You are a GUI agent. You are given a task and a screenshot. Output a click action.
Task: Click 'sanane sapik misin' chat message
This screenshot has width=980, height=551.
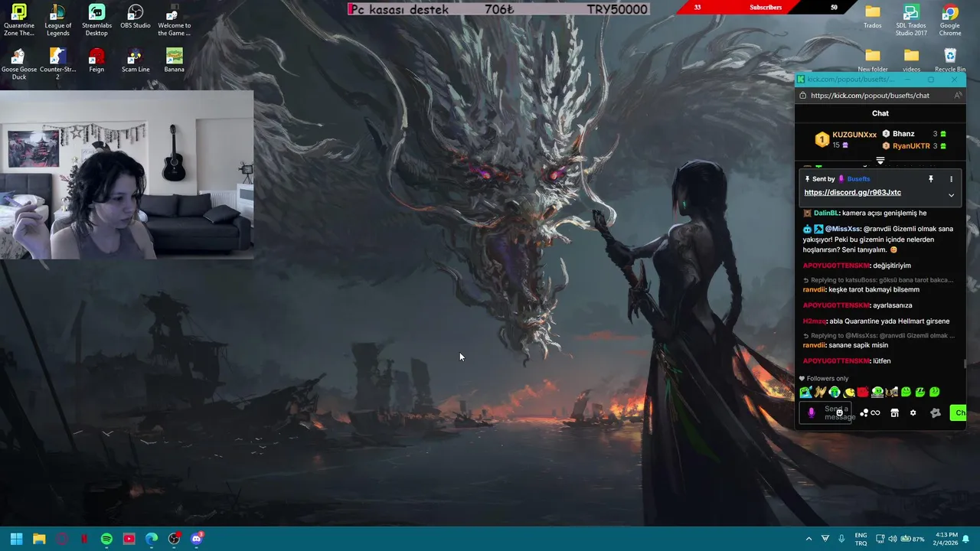858,345
